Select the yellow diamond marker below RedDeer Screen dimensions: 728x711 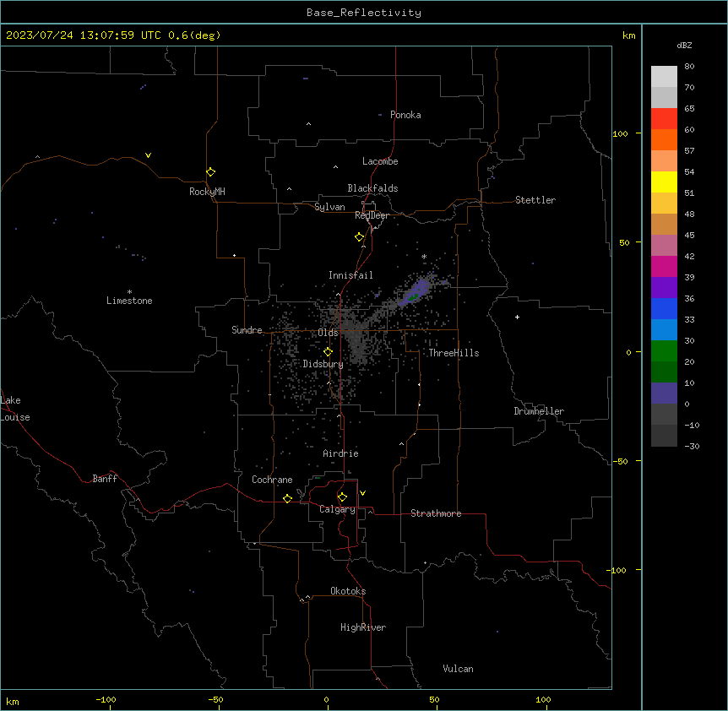click(359, 237)
